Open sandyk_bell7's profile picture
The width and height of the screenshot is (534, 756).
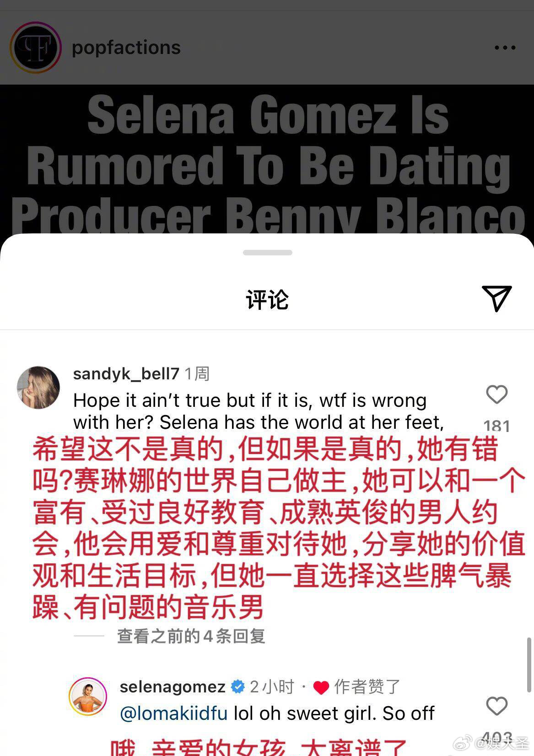point(38,387)
